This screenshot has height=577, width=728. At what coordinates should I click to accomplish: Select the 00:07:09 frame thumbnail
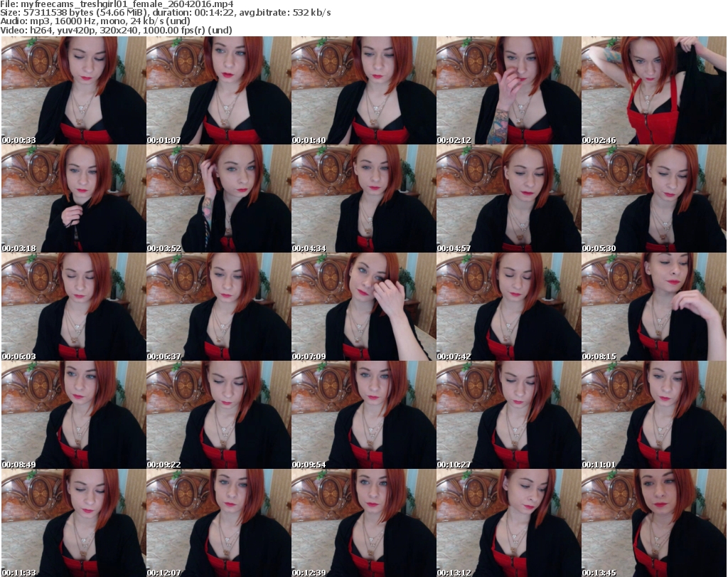(363, 307)
